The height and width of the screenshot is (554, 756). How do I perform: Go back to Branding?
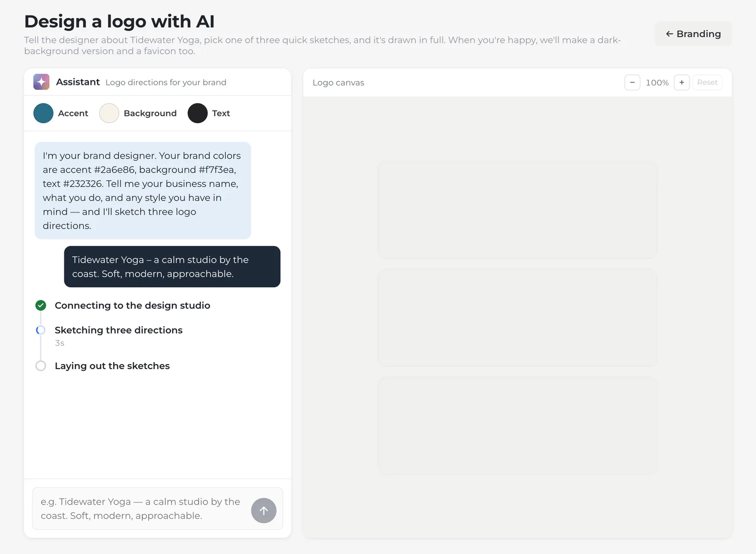(x=693, y=34)
